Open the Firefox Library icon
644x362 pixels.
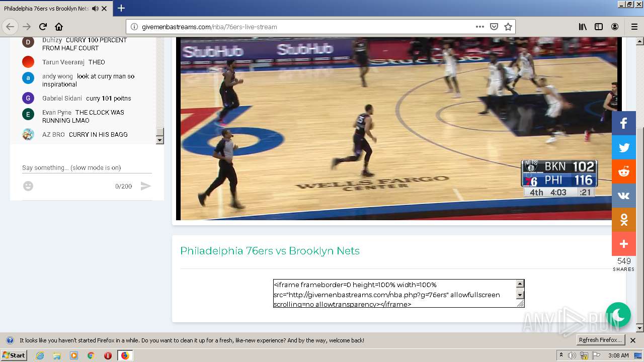[x=583, y=27]
